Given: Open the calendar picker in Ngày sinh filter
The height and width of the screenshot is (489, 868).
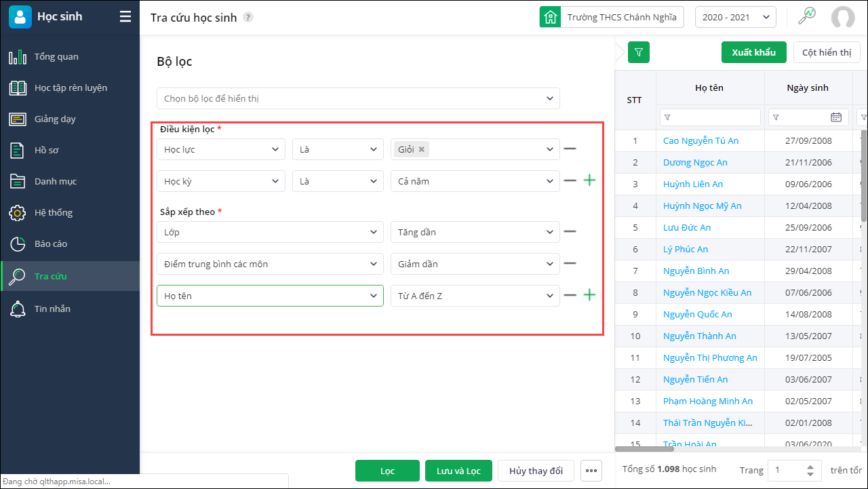Looking at the screenshot, I should pyautogui.click(x=836, y=117).
